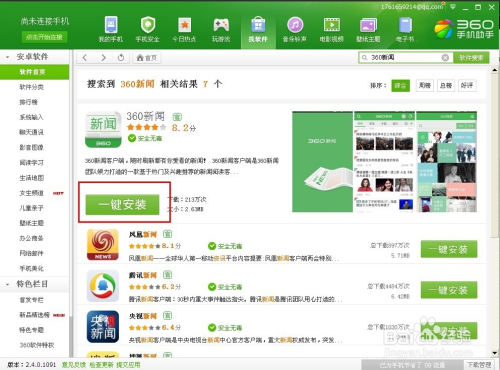Click 检查更新 link
500x370 pixels.
101,365
